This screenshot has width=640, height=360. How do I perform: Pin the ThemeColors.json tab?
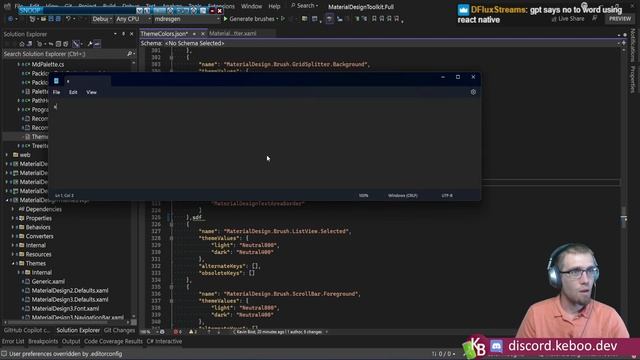(x=194, y=34)
